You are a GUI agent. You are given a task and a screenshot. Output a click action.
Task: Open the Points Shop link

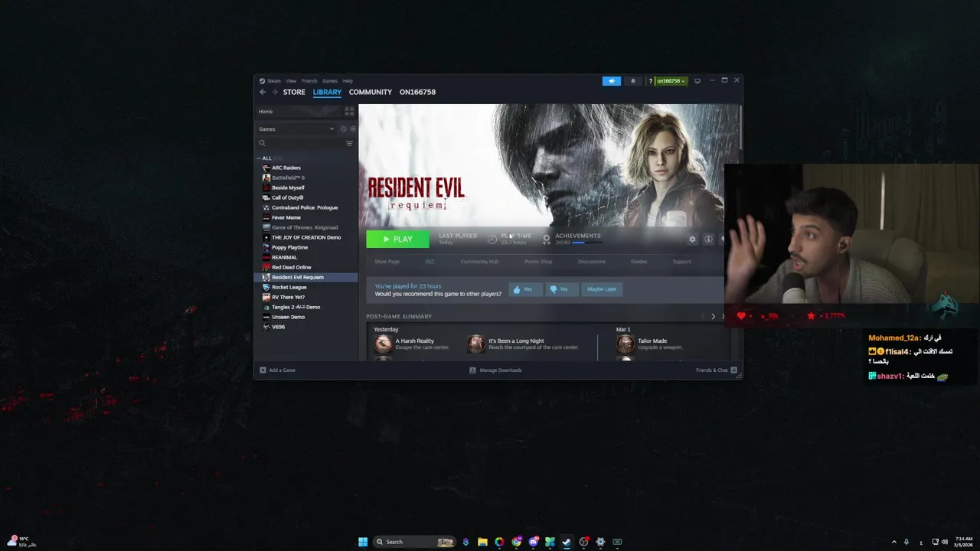pyautogui.click(x=538, y=262)
